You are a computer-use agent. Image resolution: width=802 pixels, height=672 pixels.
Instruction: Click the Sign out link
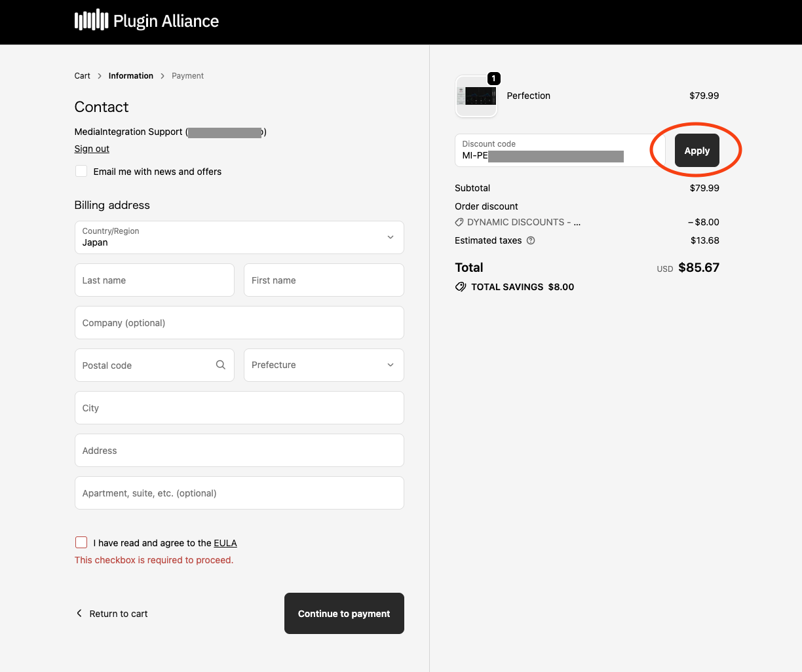pyautogui.click(x=92, y=149)
